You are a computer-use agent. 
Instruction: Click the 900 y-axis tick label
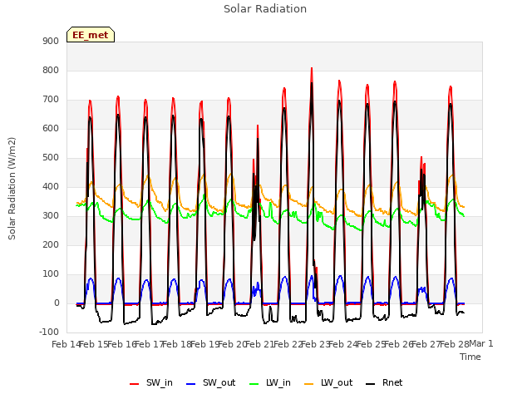(51, 41)
